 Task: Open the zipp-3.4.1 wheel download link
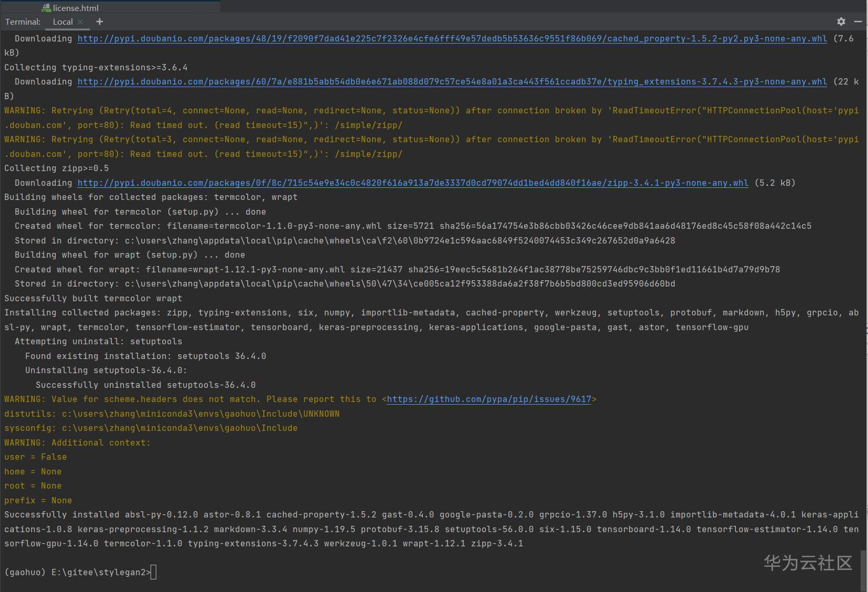(412, 183)
